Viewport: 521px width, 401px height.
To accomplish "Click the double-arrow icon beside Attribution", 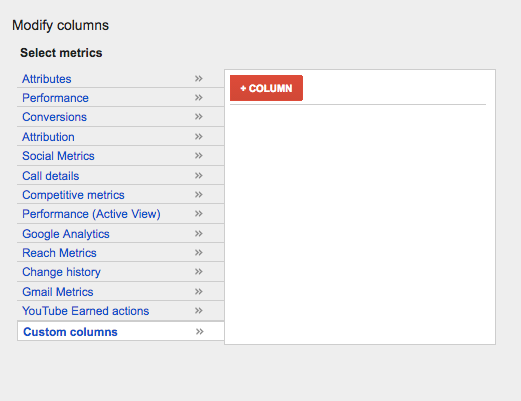I will (199, 137).
